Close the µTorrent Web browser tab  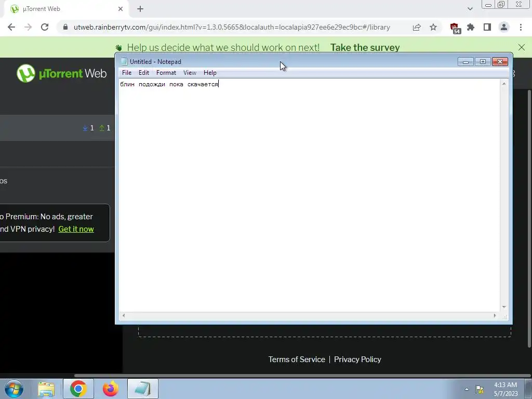coord(121,9)
